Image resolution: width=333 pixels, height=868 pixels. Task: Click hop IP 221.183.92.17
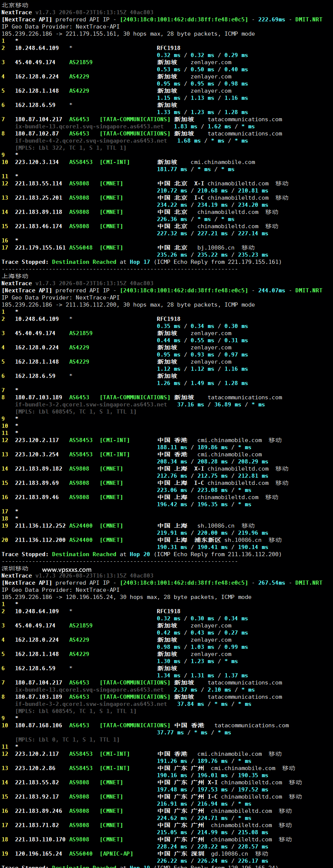click(x=37, y=797)
